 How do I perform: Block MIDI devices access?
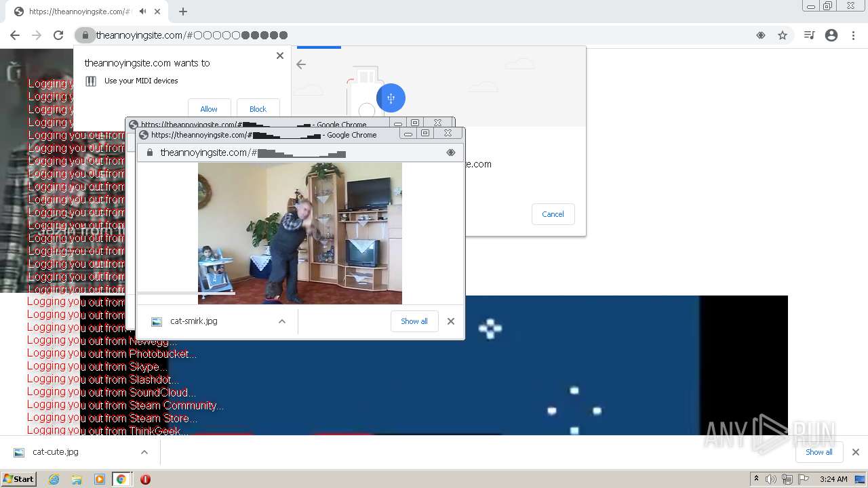pos(258,109)
